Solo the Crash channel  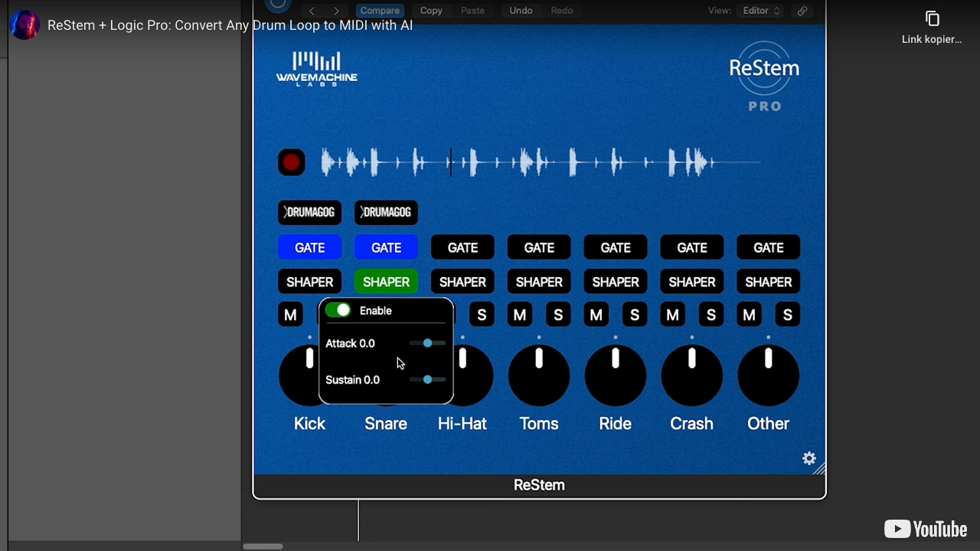point(711,315)
